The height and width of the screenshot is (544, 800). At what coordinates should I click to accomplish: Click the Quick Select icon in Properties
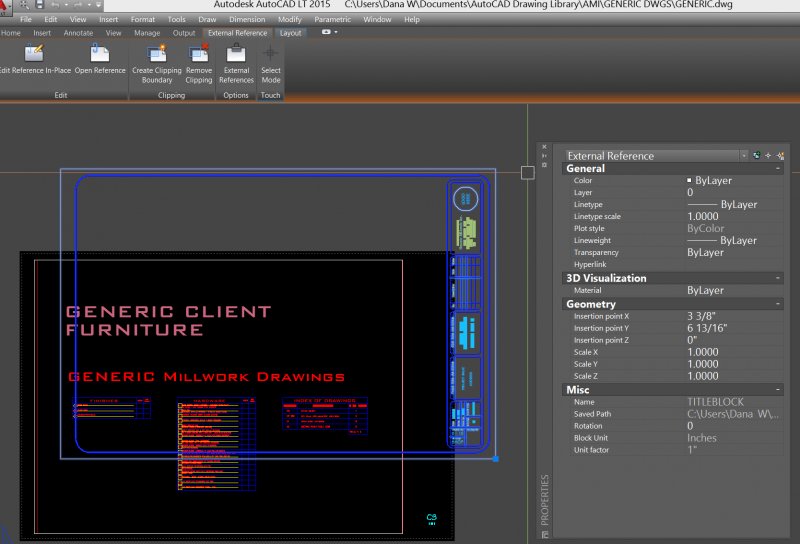pos(780,155)
